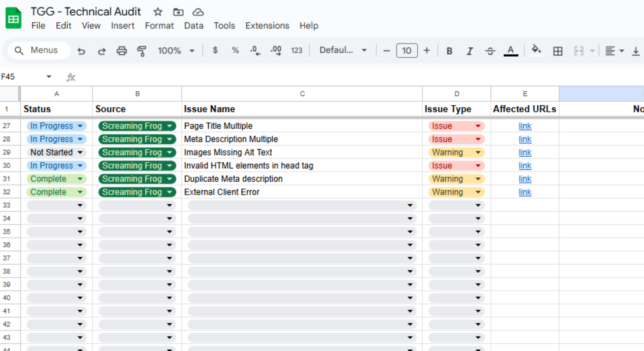This screenshot has height=351, width=644.
Task: Expand Issue Type dropdown for External Client Error
Action: point(478,192)
